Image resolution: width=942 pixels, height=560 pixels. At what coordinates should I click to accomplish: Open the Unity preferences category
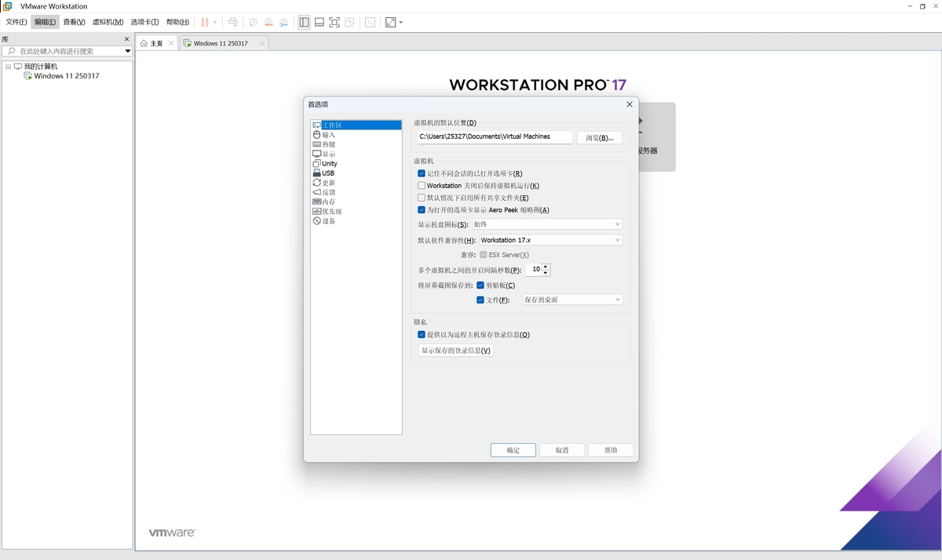[x=329, y=164]
